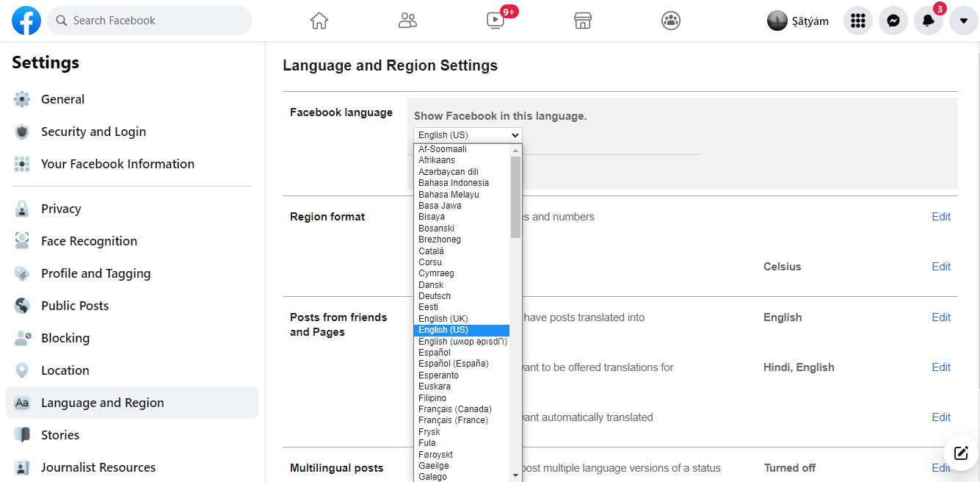
Task: Click language list scroll up arrow
Action: (515, 150)
